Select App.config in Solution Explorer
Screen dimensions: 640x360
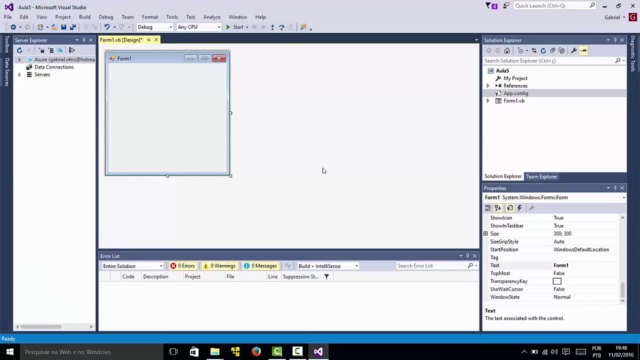point(516,93)
